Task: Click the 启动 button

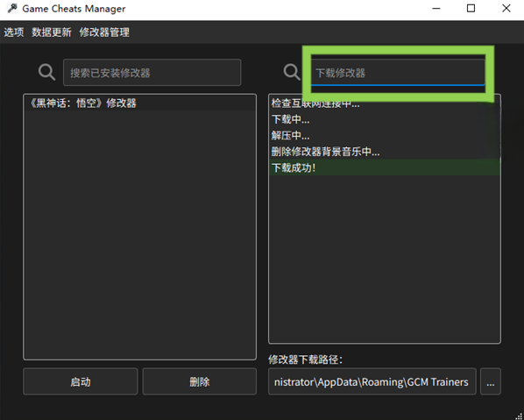Action: pyautogui.click(x=81, y=381)
